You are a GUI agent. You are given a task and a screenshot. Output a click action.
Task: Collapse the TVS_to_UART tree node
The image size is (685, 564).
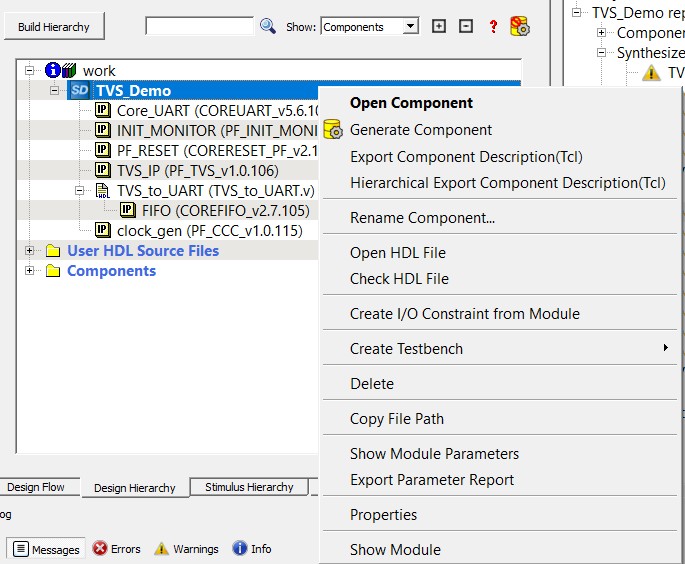pos(81,190)
